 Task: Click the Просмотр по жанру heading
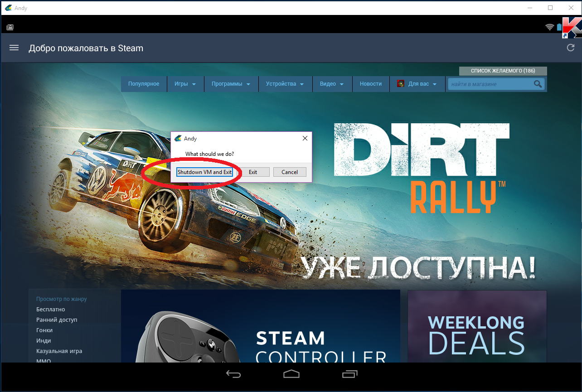(x=62, y=299)
